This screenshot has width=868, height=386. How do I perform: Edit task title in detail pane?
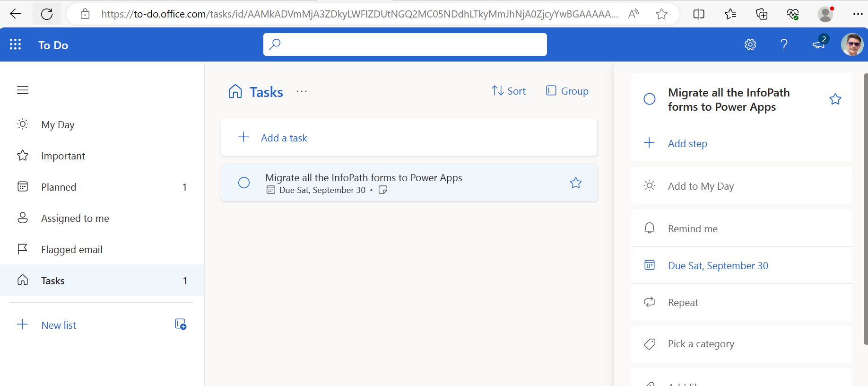[x=729, y=100]
